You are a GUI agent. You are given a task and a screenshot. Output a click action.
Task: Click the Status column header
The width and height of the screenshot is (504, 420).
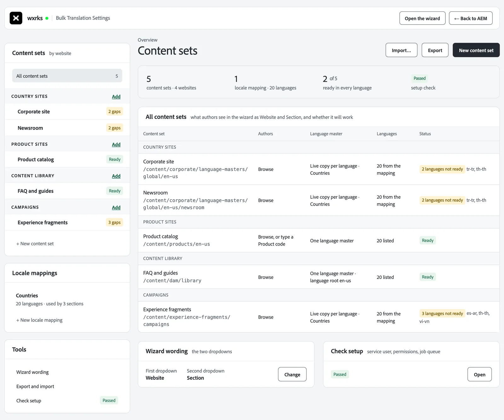425,134
